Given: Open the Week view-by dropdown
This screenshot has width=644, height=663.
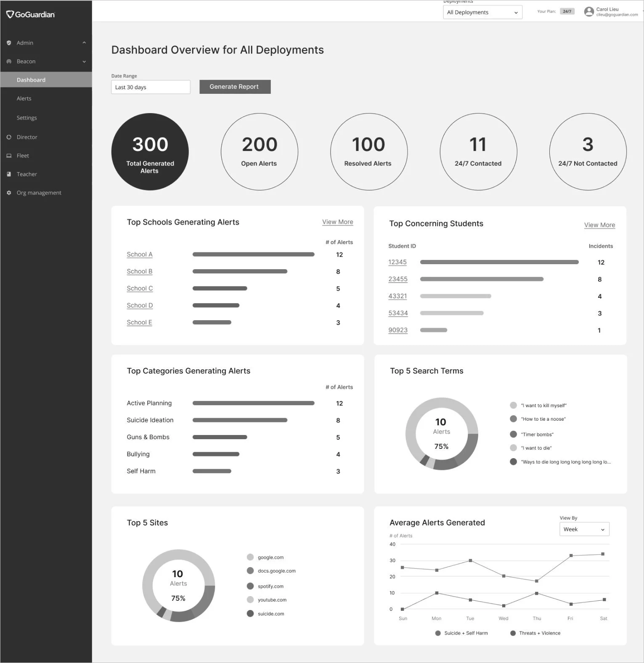Looking at the screenshot, I should pos(584,529).
